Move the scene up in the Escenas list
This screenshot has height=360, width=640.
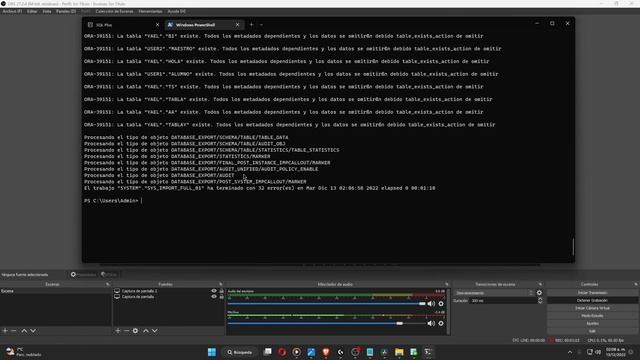[x=24, y=331]
